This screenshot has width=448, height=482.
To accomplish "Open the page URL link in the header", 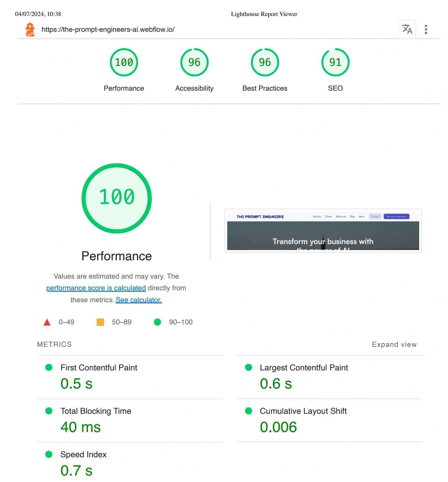I will (x=108, y=29).
